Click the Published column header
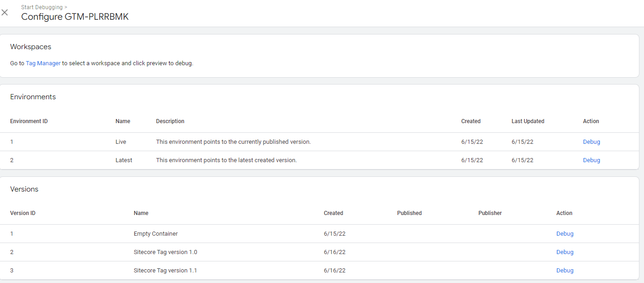 409,213
